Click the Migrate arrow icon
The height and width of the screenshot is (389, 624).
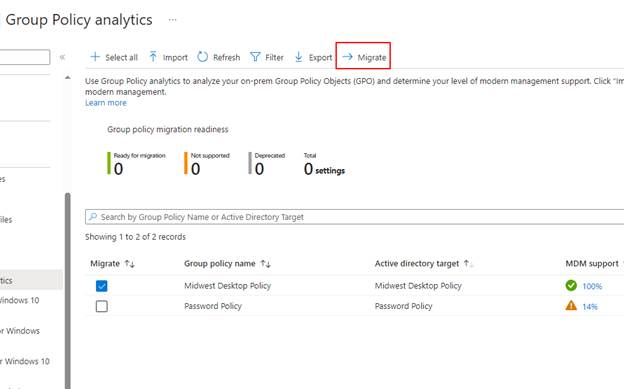pyautogui.click(x=347, y=57)
